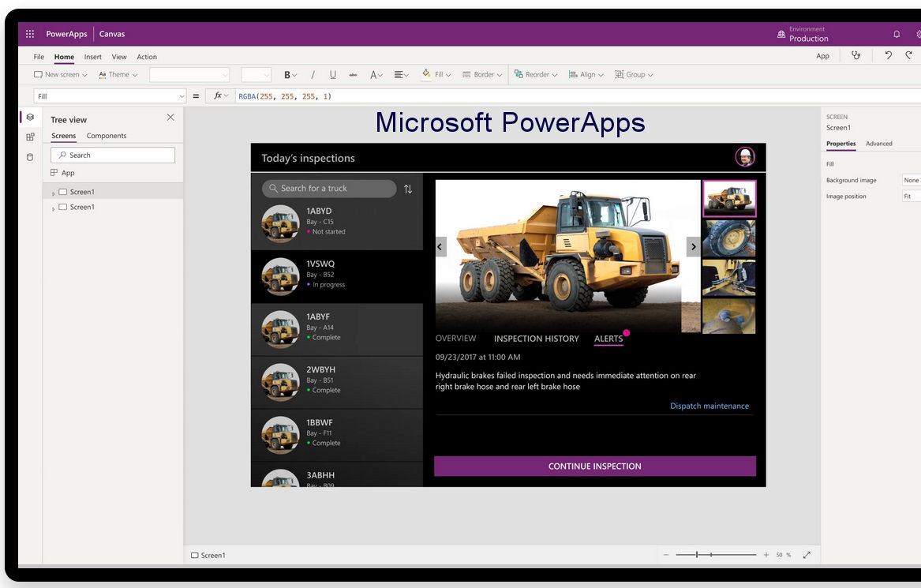This screenshot has height=588, width=921.
Task: Open the Data sources sidebar icon
Action: point(30,157)
